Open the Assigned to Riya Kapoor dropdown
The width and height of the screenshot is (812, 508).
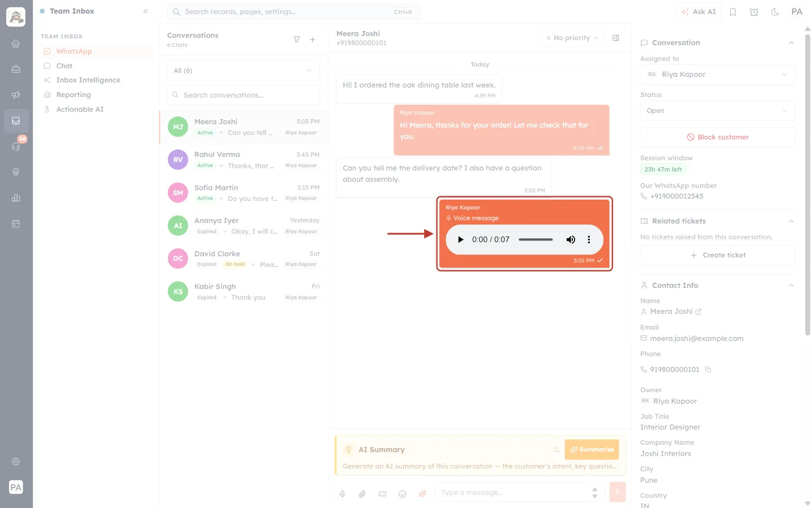tap(717, 75)
